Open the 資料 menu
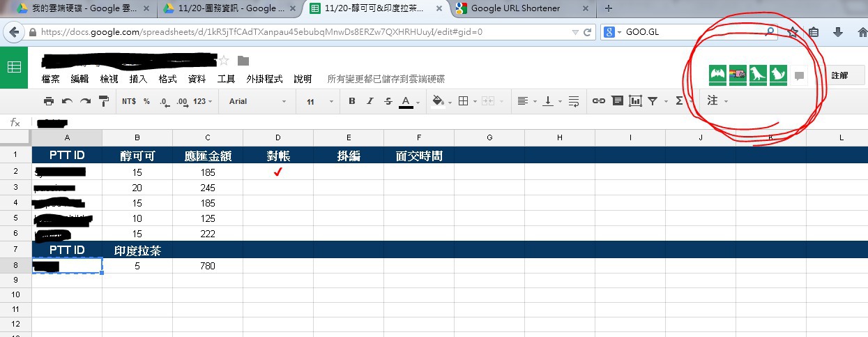 tap(197, 80)
